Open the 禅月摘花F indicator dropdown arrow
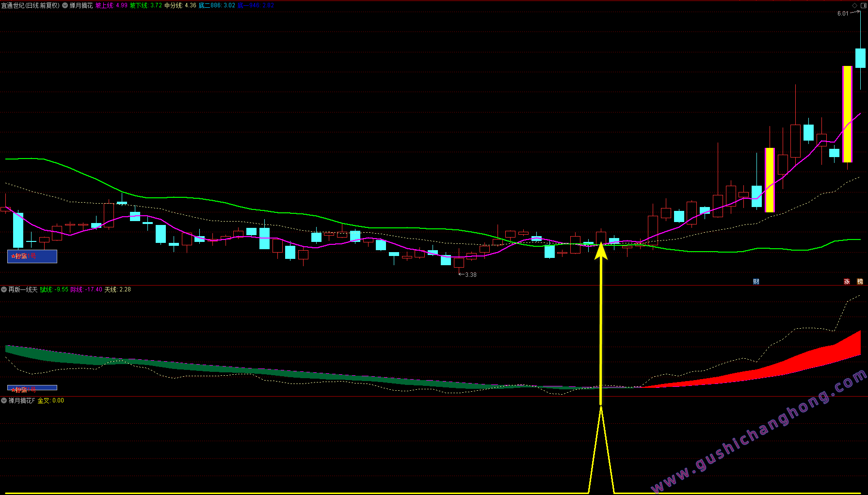The width and height of the screenshot is (868, 495). (x=4, y=400)
